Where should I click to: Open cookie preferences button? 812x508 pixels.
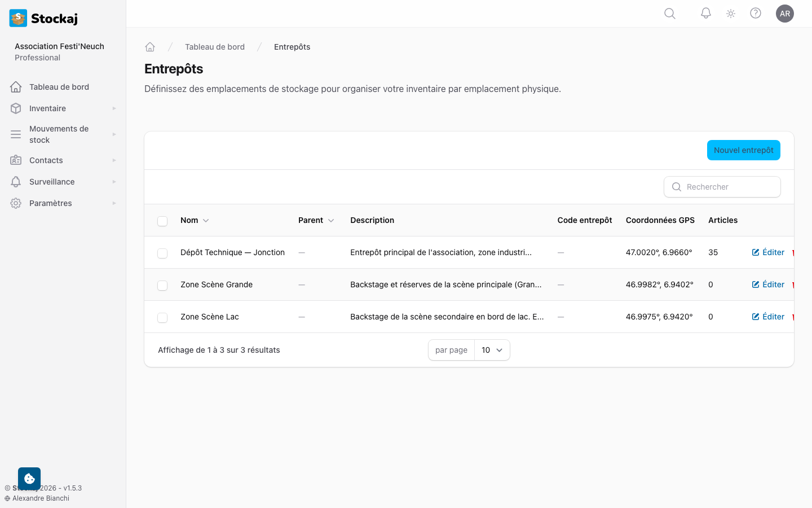[x=29, y=479]
